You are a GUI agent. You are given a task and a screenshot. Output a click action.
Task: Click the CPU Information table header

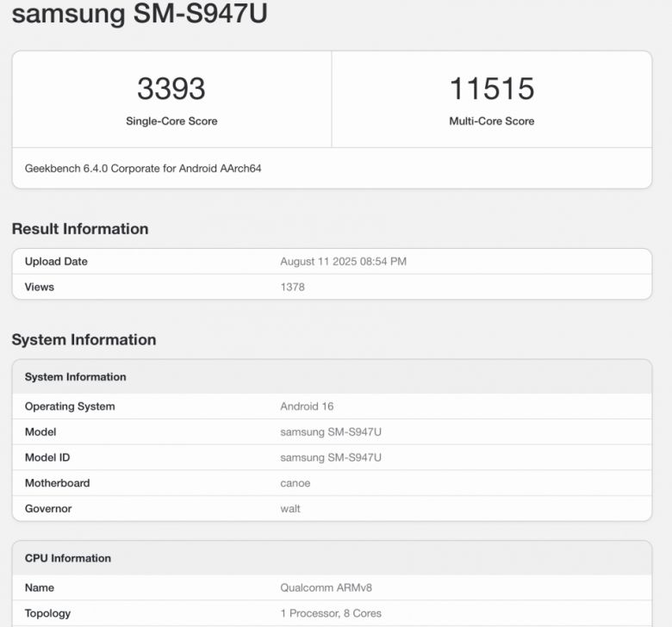tap(68, 558)
